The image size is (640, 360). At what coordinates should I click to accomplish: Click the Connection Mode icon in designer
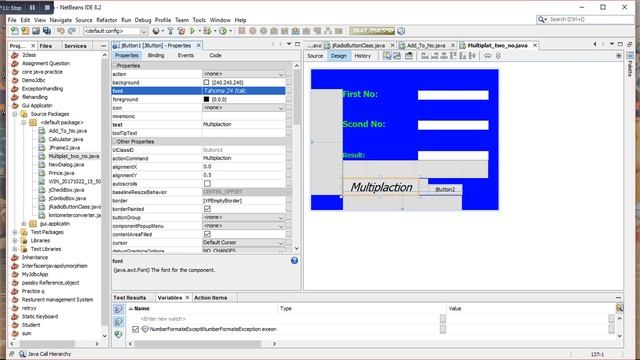coord(397,56)
